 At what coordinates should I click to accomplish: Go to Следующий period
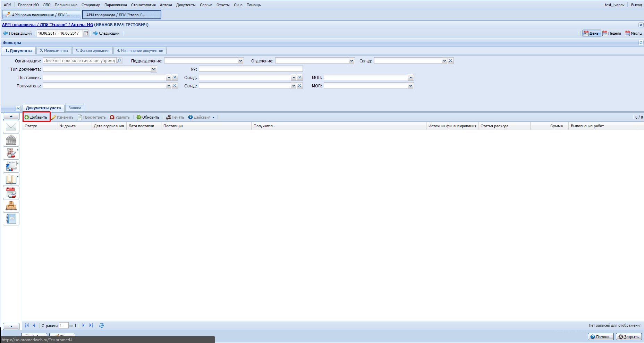click(106, 33)
